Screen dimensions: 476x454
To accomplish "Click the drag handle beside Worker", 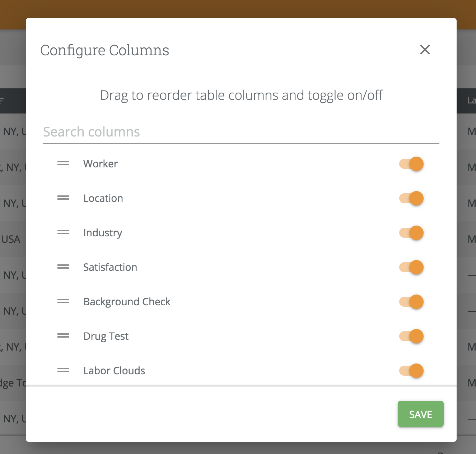I will pyautogui.click(x=63, y=163).
